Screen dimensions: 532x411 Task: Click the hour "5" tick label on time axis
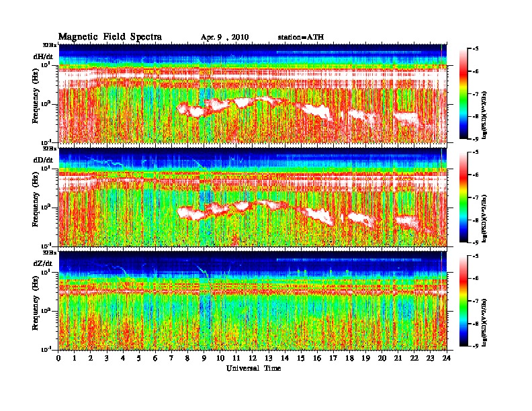coord(139,359)
